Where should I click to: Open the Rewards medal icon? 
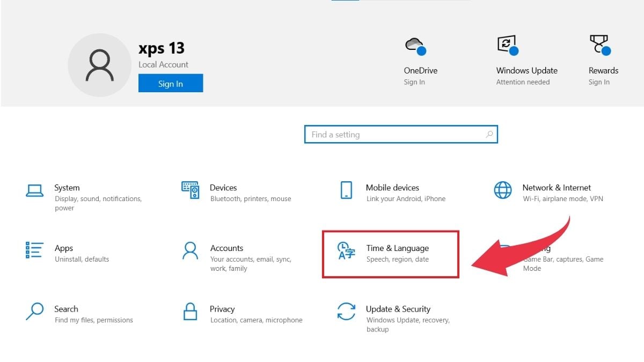pos(601,45)
